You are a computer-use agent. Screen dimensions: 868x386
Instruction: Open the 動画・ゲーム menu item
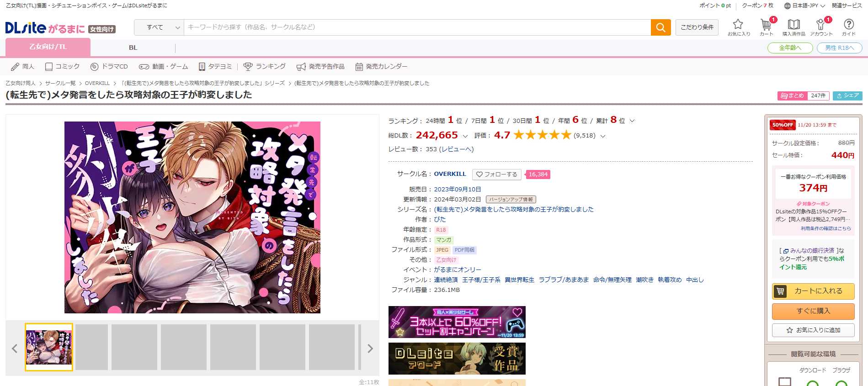coord(164,67)
